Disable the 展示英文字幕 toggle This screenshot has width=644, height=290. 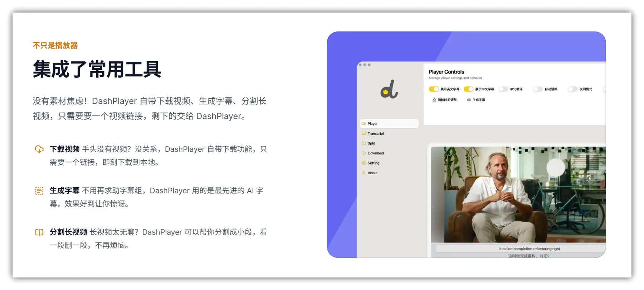(x=434, y=89)
